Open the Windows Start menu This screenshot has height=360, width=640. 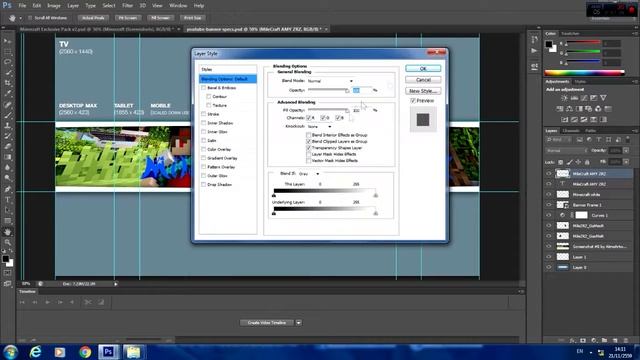(x=10, y=351)
